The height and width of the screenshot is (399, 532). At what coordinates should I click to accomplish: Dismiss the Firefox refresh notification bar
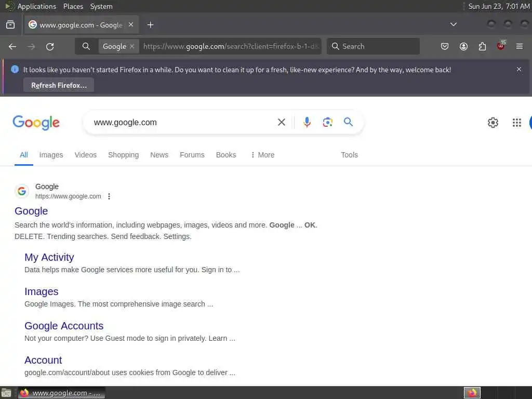tap(519, 69)
